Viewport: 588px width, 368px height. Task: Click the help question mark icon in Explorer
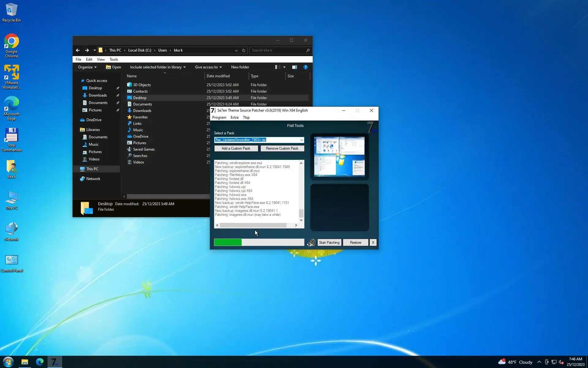(x=305, y=67)
